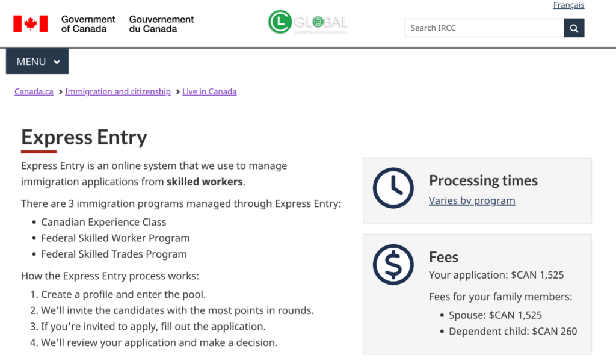This screenshot has width=616, height=364.
Task: Click the chevron before Live in Canada
Action: [177, 92]
